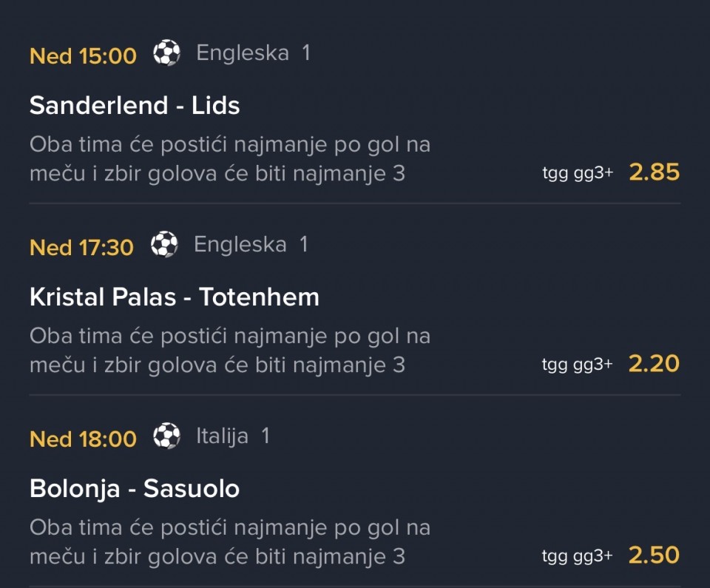The image size is (710, 588).
Task: Select the 2.50 odds for Bolonja - Sasuolo
Action: [654, 555]
